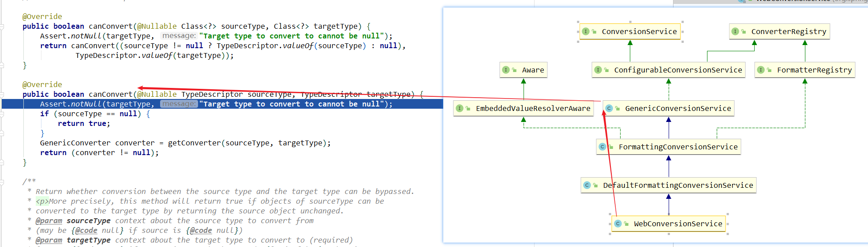
Task: Select the DefaultFormattingConversionService node label
Action: point(678,185)
